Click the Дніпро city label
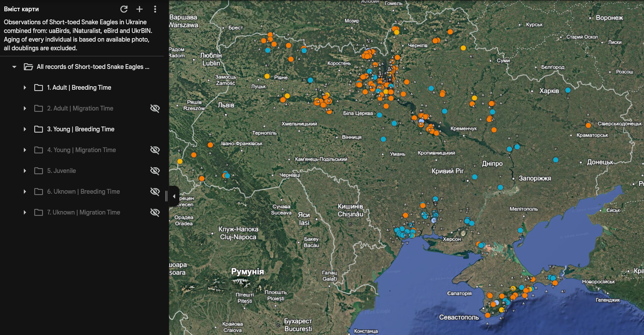This screenshot has width=644, height=335. 492,163
